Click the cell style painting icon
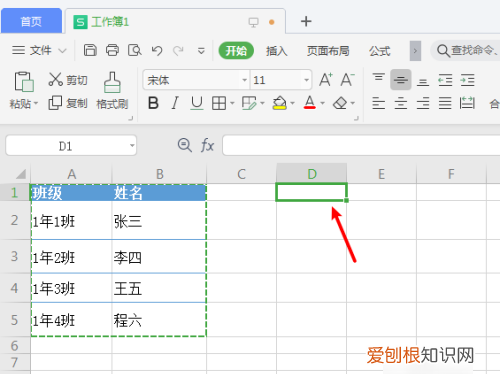 click(x=249, y=103)
